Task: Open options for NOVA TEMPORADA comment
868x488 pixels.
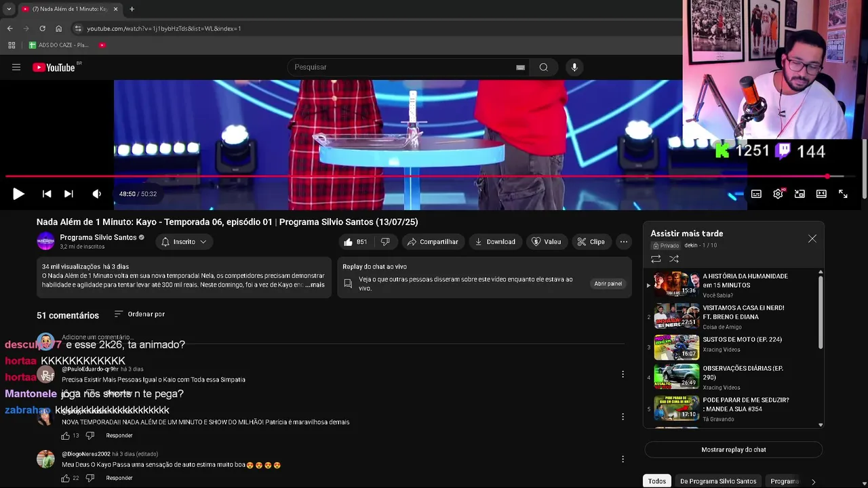Action: (623, 417)
